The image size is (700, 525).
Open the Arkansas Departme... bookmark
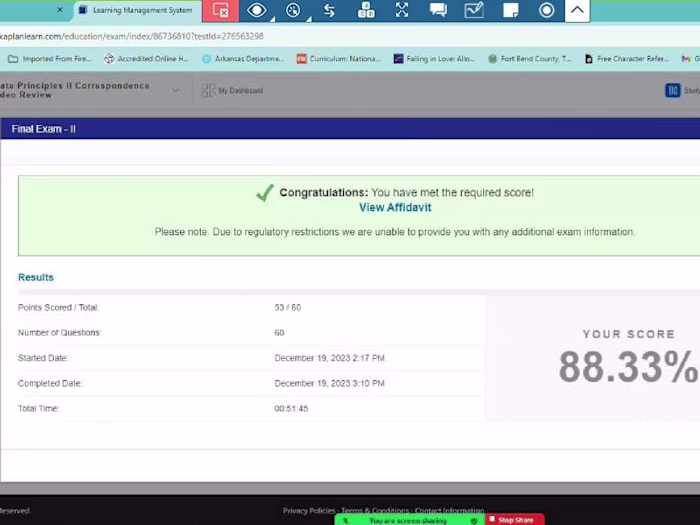pos(243,58)
